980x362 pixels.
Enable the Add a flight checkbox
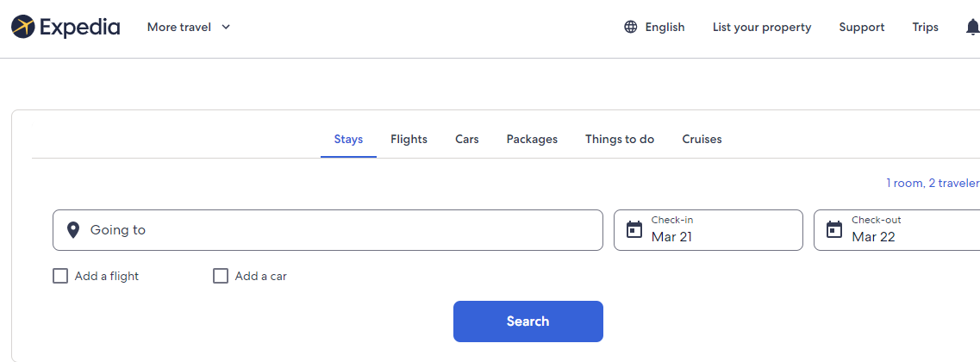coord(60,276)
